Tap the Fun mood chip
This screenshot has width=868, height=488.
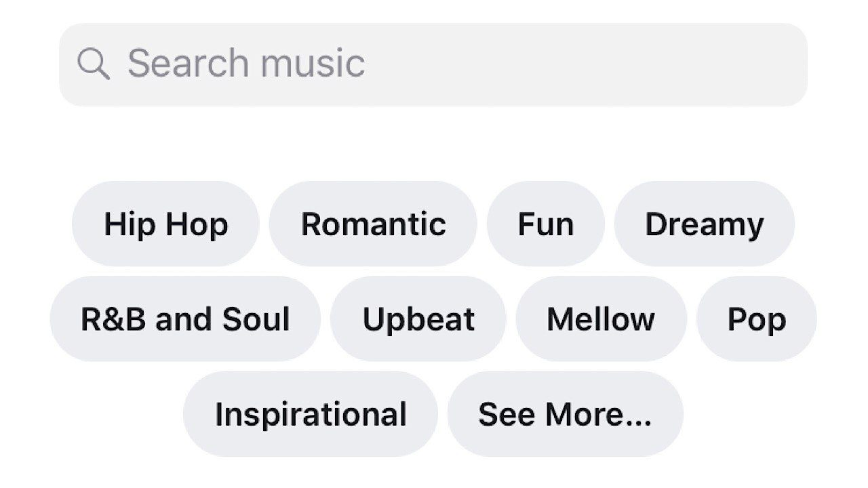(x=545, y=224)
